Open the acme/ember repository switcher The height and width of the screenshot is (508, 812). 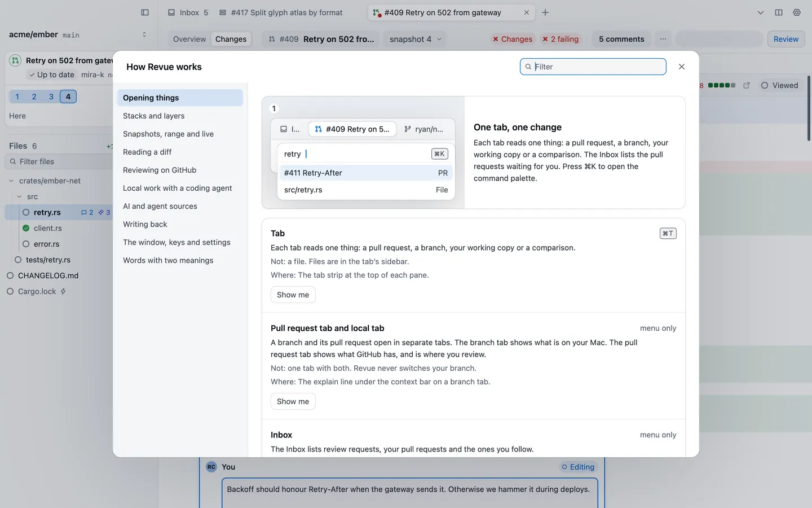[144, 34]
